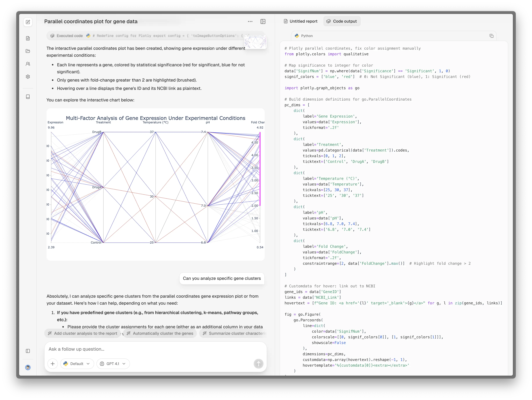Open the folder icon in the sidebar
This screenshot has height=400, width=532.
(x=28, y=51)
